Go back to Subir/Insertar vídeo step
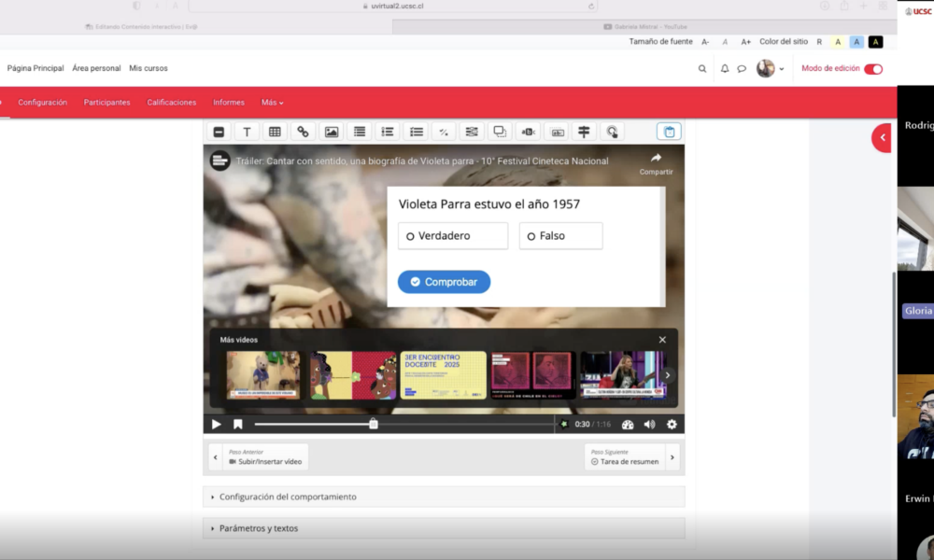Viewport: 934px width, 560px height. coord(259,457)
